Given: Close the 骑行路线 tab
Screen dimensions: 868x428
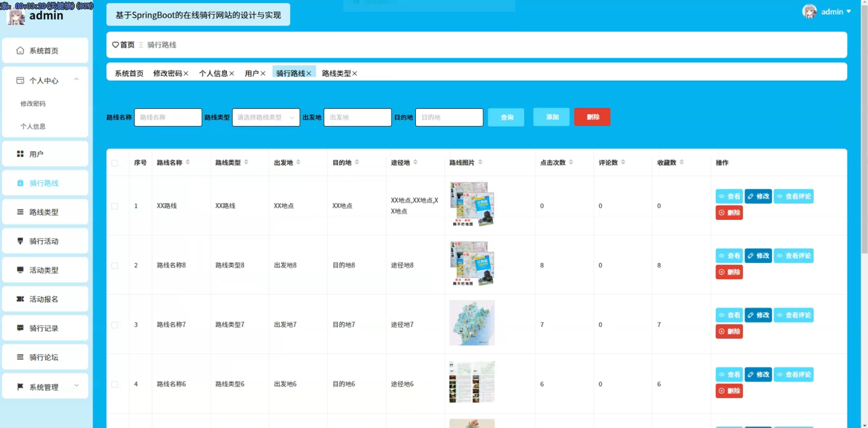Looking at the screenshot, I should point(309,73).
